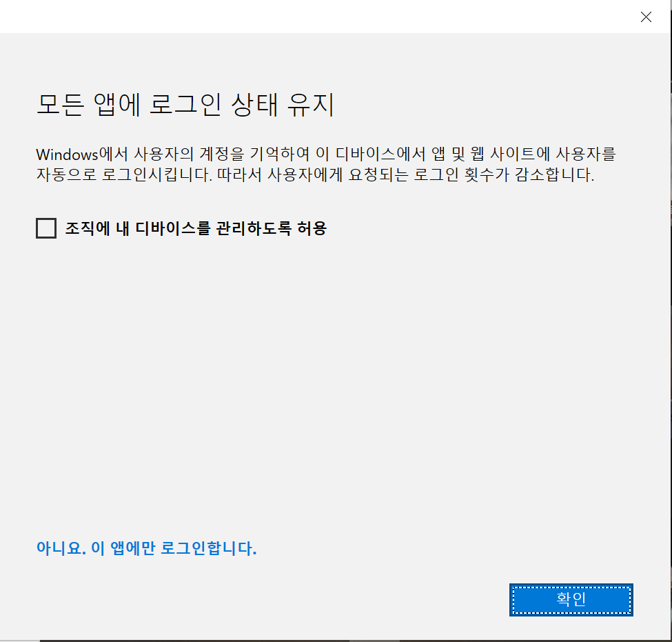This screenshot has height=642, width=672.
Task: Click the heading '모든 앱에 로그인 상태 유지'
Action: 185,104
